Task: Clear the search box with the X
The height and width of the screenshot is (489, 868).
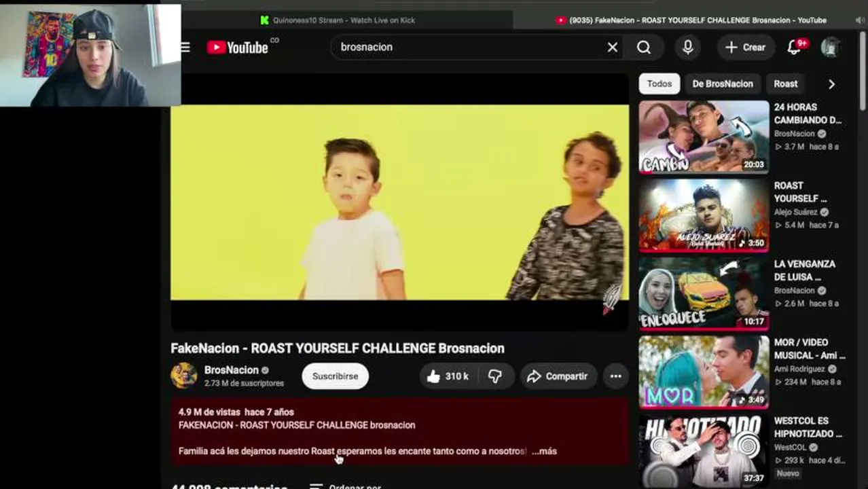Action: [612, 47]
